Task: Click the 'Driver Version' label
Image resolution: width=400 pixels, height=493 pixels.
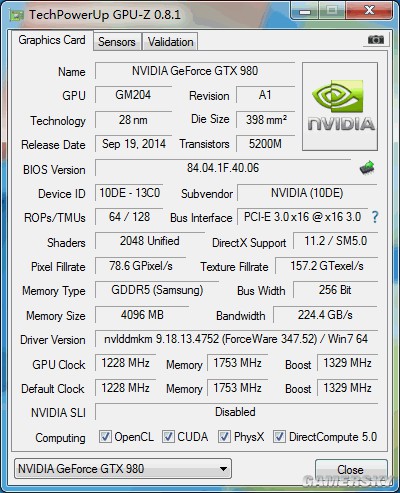Action: click(53, 340)
